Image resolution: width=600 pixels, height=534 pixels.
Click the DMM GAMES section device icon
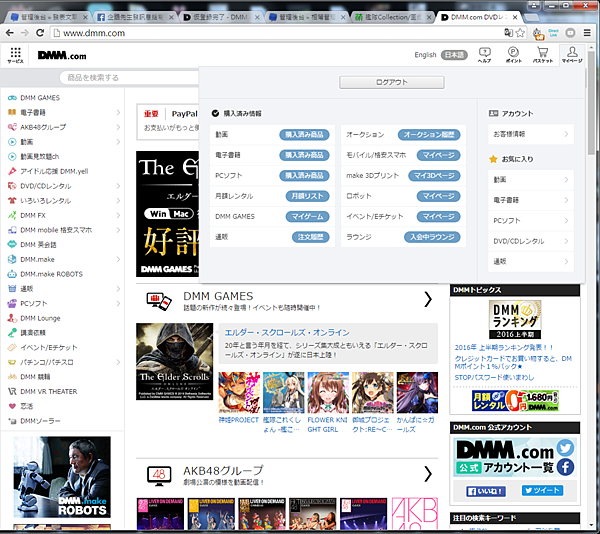coord(159,301)
